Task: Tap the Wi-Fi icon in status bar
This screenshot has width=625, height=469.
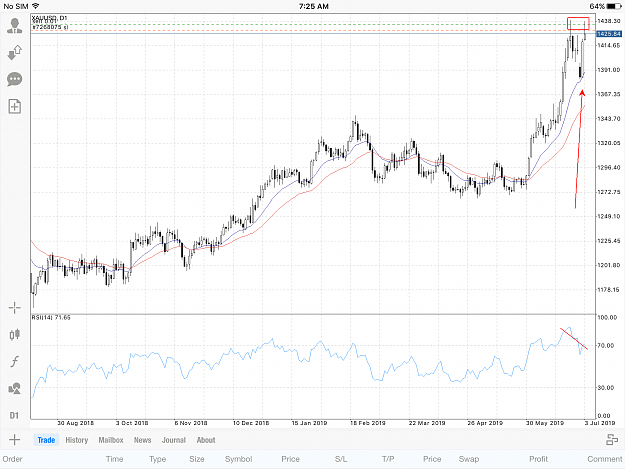Action: (36, 6)
